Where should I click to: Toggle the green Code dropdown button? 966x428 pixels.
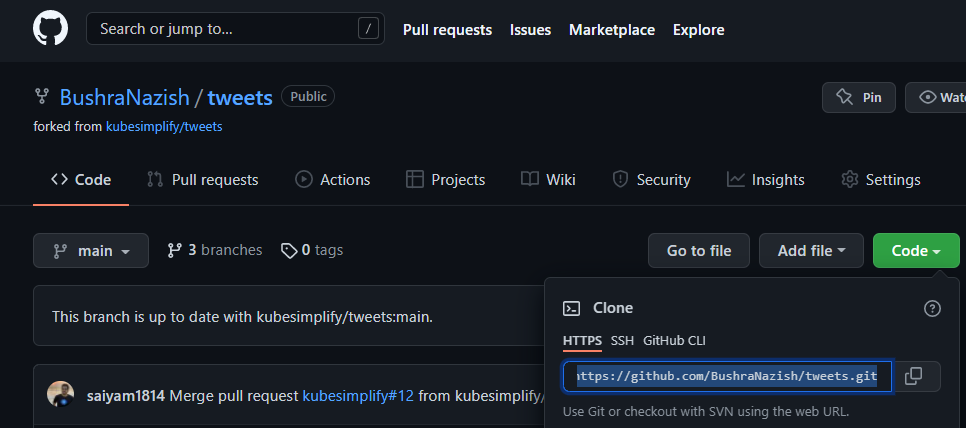[916, 251]
